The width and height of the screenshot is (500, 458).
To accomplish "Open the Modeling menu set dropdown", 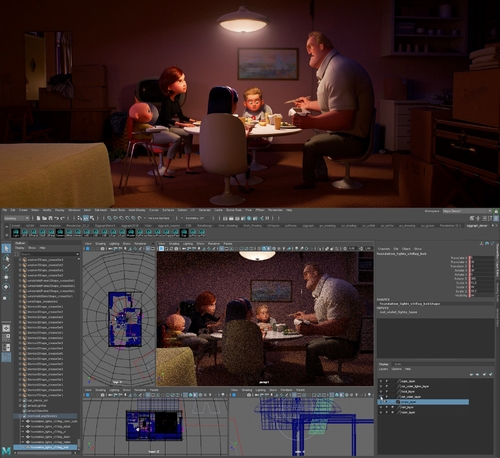I will 16,218.
